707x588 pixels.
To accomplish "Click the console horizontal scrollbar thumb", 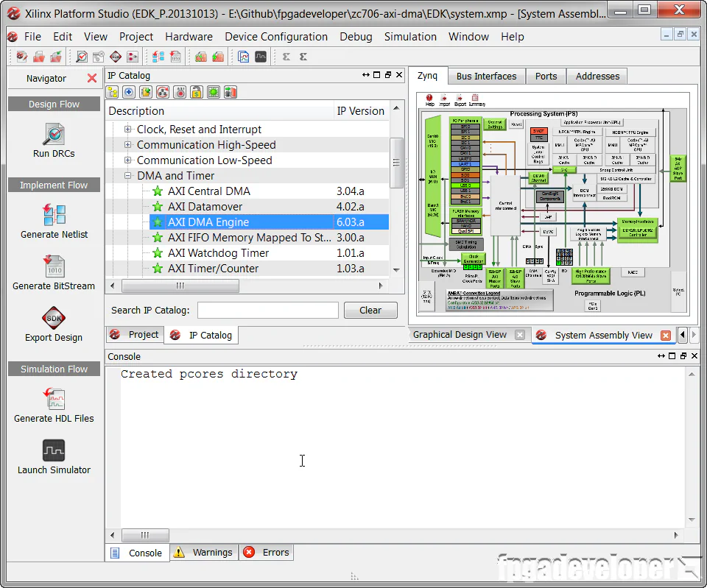I will tap(144, 536).
